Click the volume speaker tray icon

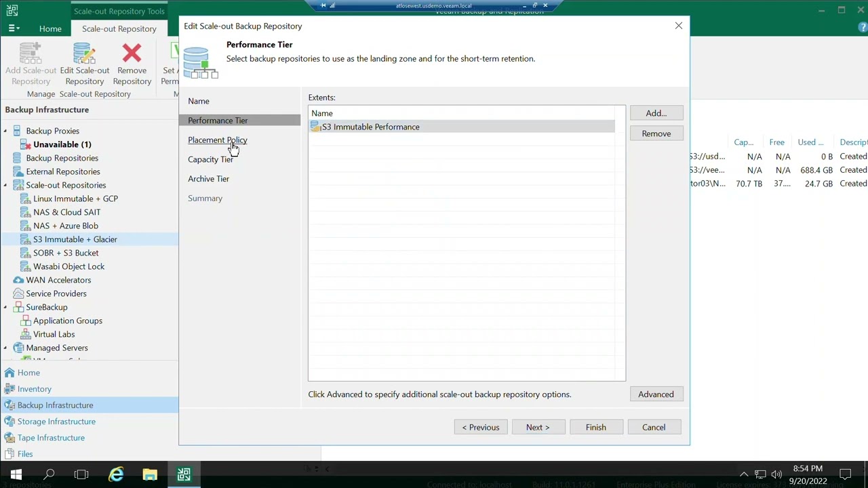pyautogui.click(x=776, y=474)
